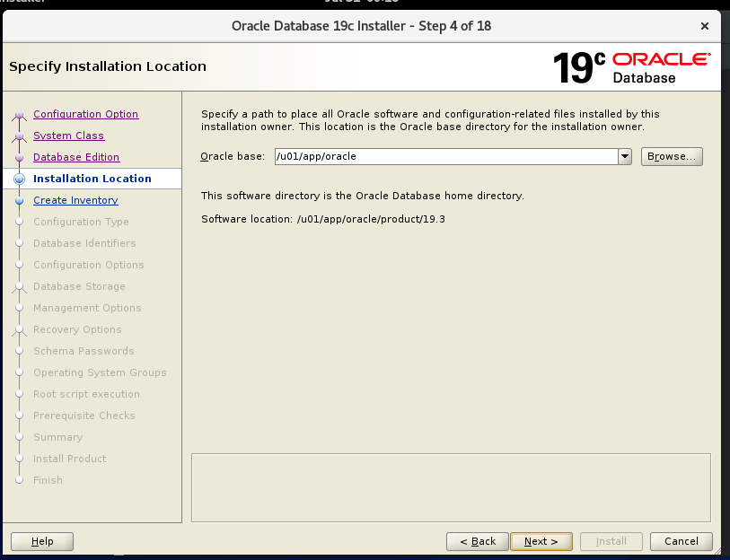The height and width of the screenshot is (560, 730).
Task: Click the Configuration Option step marker icon
Action: pos(19,115)
